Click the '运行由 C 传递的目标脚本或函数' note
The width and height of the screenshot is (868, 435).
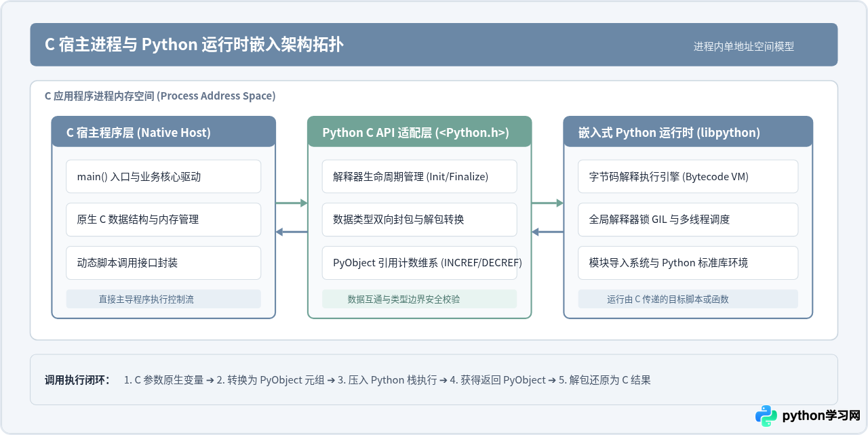pos(688,299)
